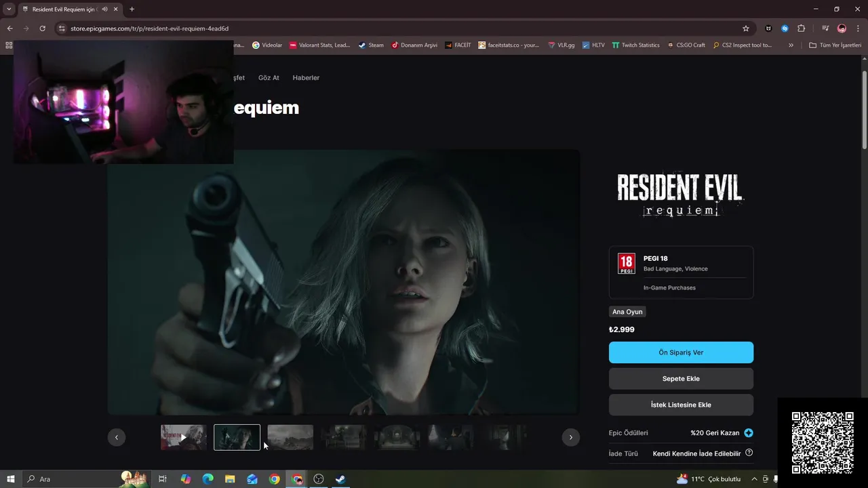Open the apps grid in bookmarks bar
The width and height of the screenshot is (868, 488).
(x=9, y=45)
